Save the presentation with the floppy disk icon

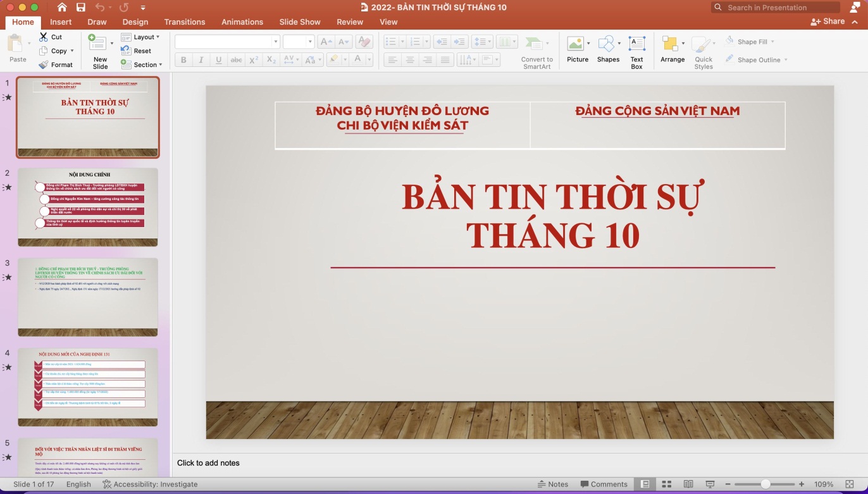point(81,8)
